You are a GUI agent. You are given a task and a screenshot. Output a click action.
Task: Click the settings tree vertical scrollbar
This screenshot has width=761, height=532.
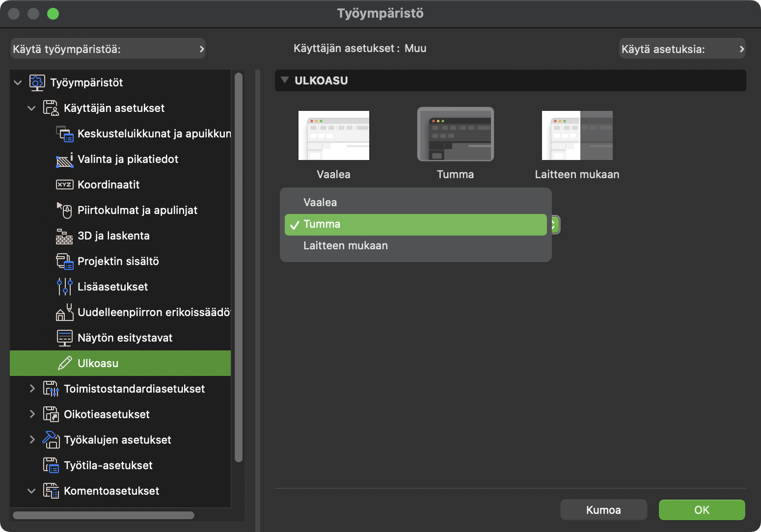pyautogui.click(x=239, y=267)
